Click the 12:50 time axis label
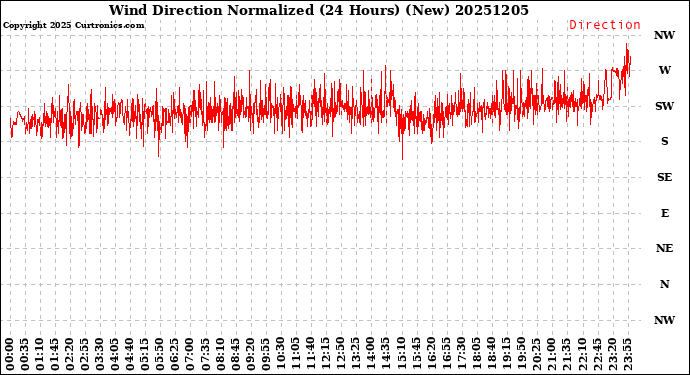Image resolution: width=690 pixels, height=375 pixels. 341,355
